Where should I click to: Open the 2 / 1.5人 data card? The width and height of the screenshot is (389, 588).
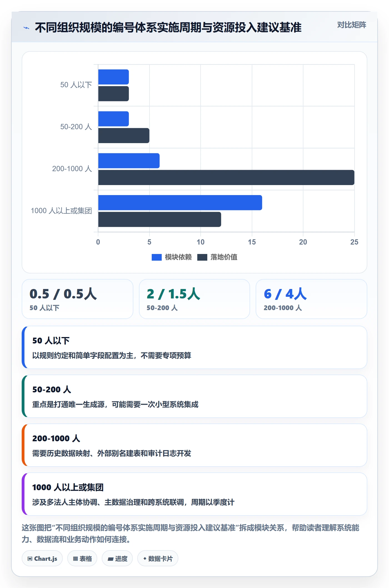(194, 299)
